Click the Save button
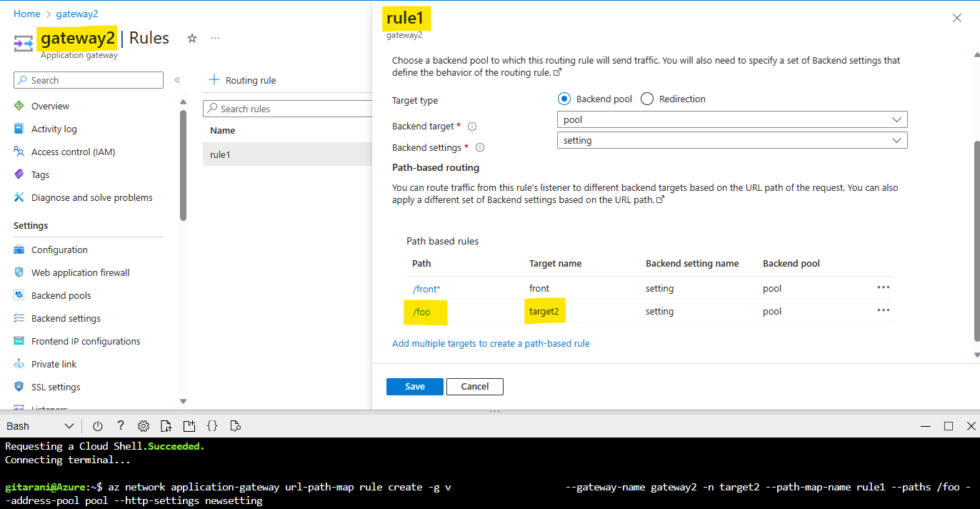This screenshot has height=509, width=980. coord(415,387)
